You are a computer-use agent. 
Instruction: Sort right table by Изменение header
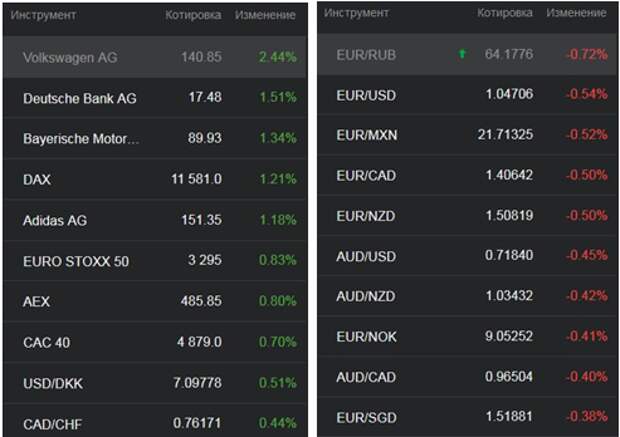[x=576, y=13]
